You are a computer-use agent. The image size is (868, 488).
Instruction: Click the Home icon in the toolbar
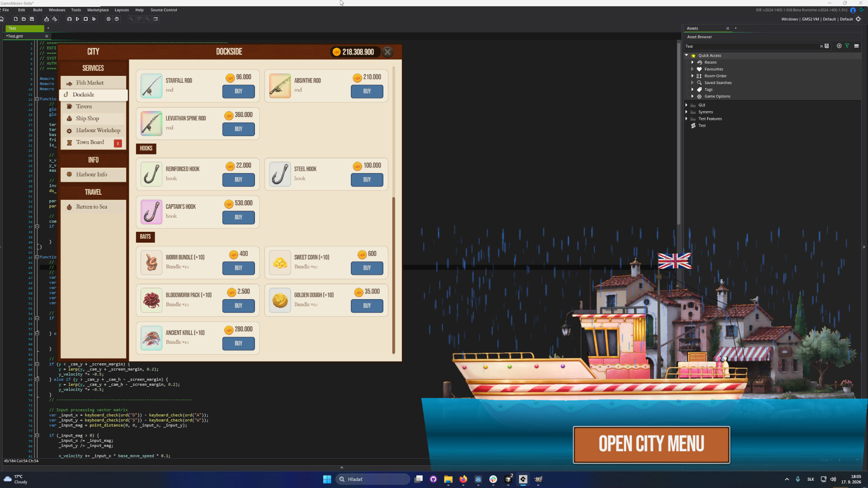[2, 19]
